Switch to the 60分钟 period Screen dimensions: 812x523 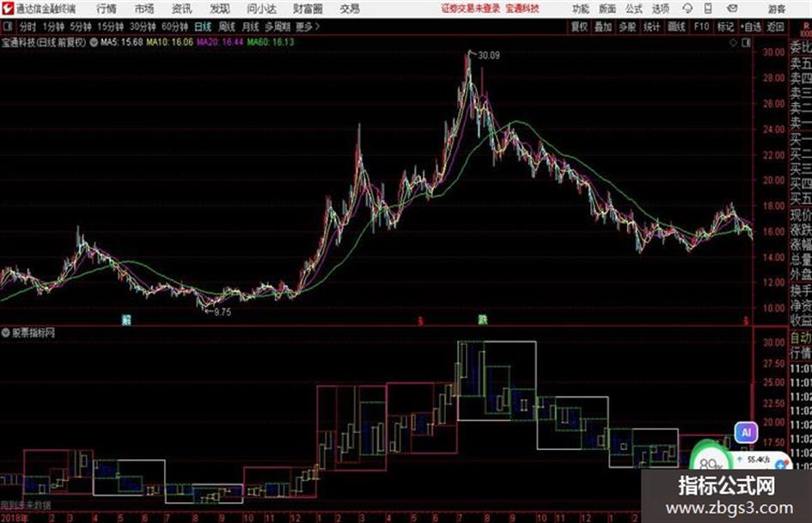[x=174, y=27]
